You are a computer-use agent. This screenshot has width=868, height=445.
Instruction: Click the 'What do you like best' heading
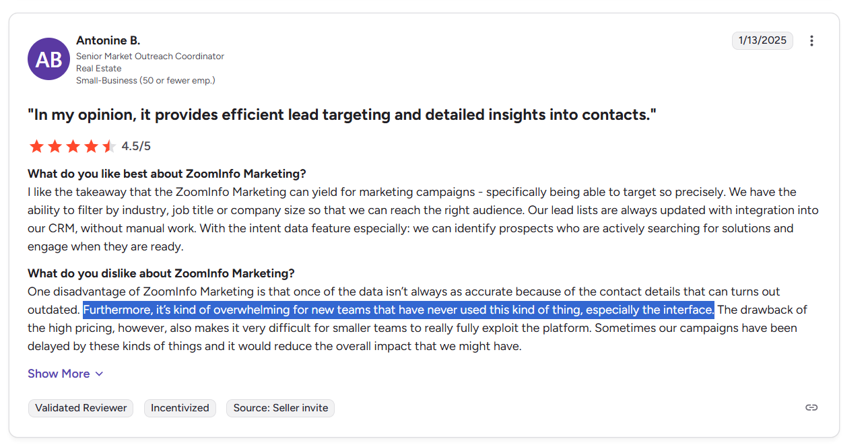[x=167, y=174]
